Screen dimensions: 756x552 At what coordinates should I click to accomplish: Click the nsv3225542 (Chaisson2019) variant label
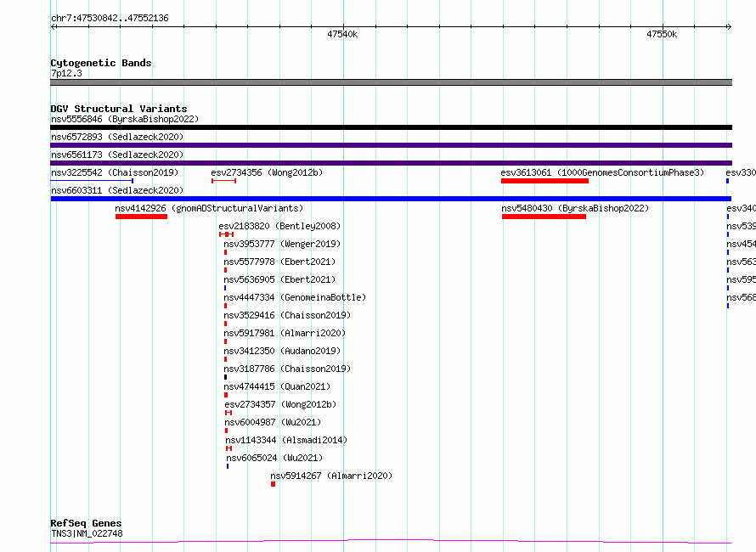coord(115,172)
